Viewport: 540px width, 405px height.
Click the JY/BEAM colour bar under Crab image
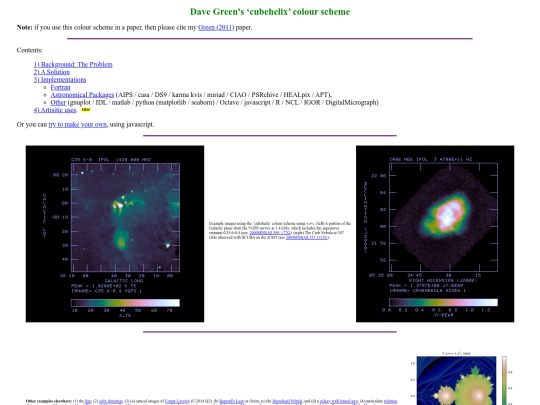pyautogui.click(x=443, y=302)
